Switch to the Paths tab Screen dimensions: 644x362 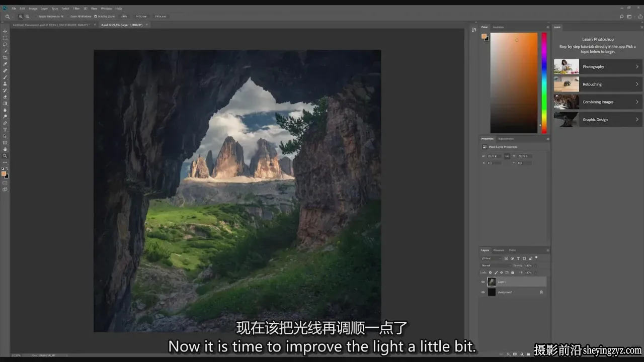[x=512, y=250]
